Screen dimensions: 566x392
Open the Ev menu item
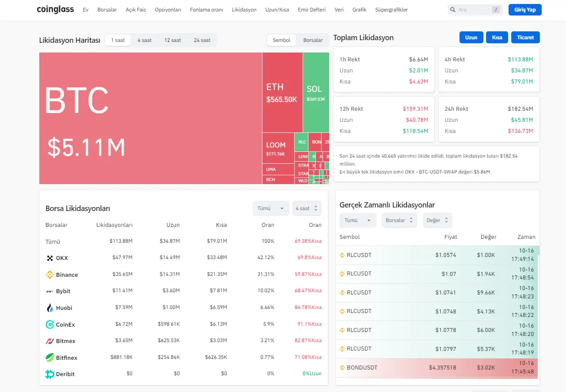click(86, 10)
